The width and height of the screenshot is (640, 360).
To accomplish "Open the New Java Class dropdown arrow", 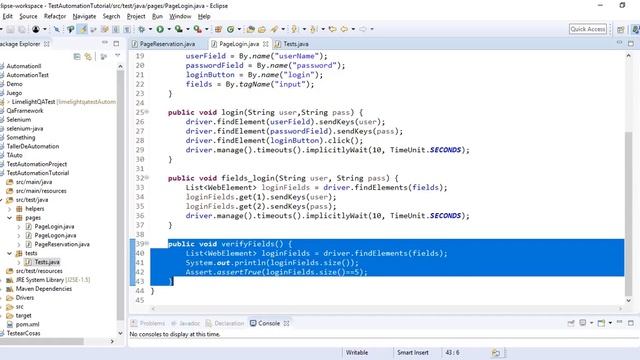I will (239, 29).
